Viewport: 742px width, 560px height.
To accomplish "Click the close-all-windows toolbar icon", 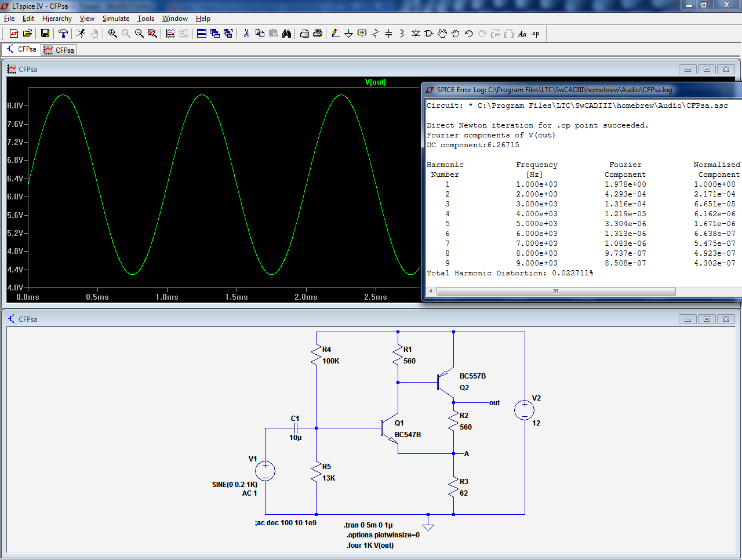I will pyautogui.click(x=228, y=34).
